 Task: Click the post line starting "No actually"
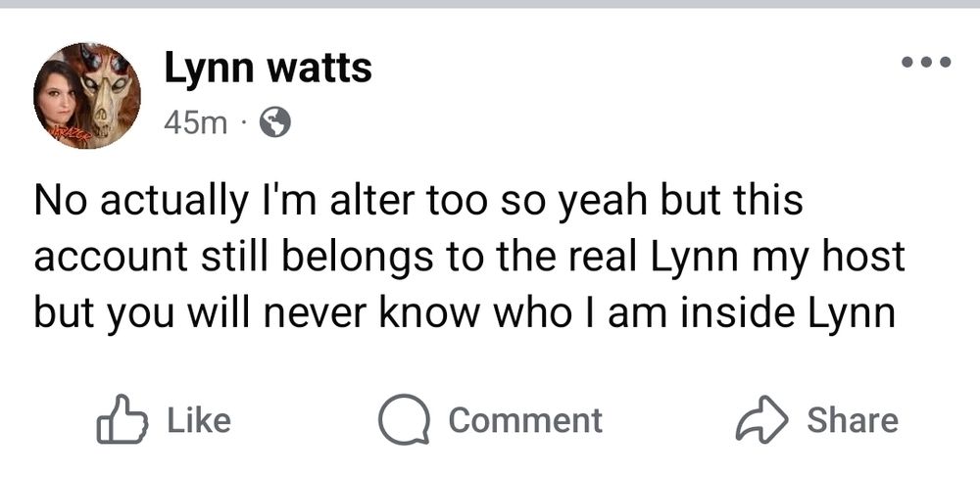[x=418, y=201]
